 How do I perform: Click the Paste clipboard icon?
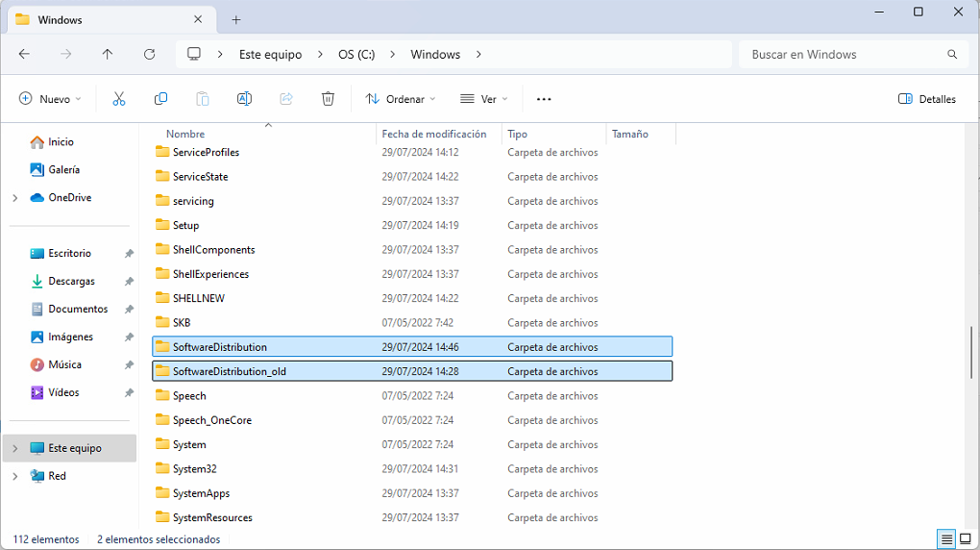click(203, 99)
